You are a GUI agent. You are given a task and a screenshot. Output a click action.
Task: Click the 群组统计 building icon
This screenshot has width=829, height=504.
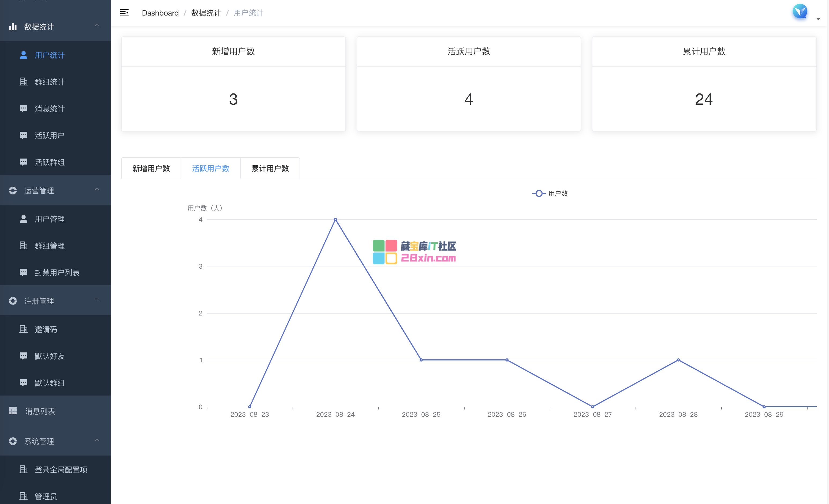24,82
